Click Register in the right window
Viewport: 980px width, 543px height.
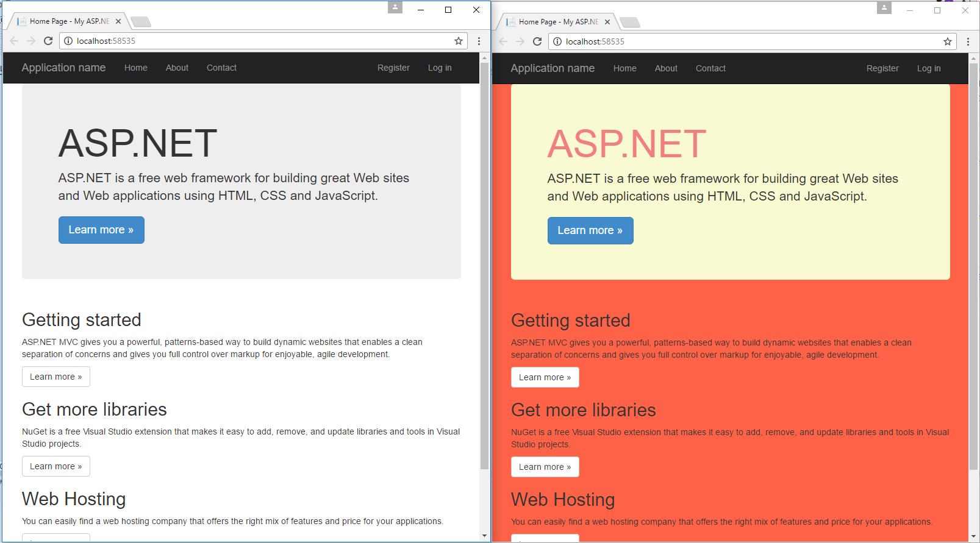click(x=882, y=68)
